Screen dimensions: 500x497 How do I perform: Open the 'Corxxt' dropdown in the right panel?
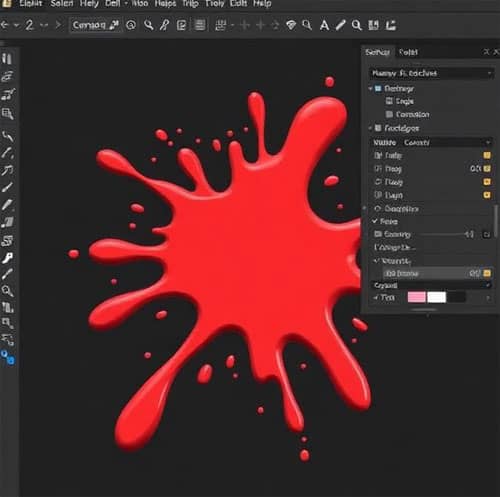[x=448, y=143]
